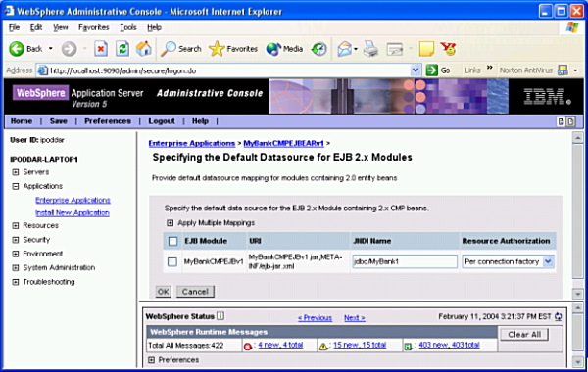Open the Install New Application link
The height and width of the screenshot is (372, 588).
pyautogui.click(x=73, y=212)
